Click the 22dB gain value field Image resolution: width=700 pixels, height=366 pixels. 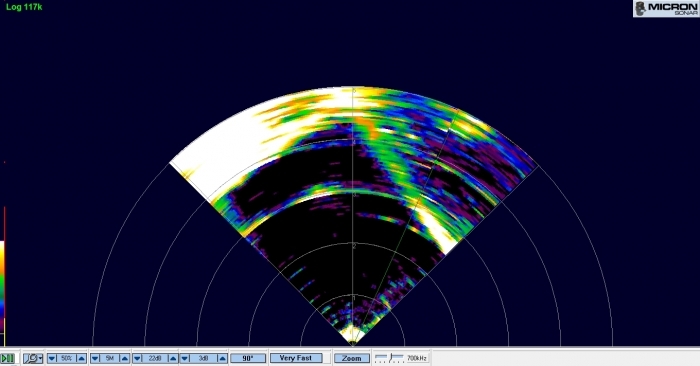[155, 358]
